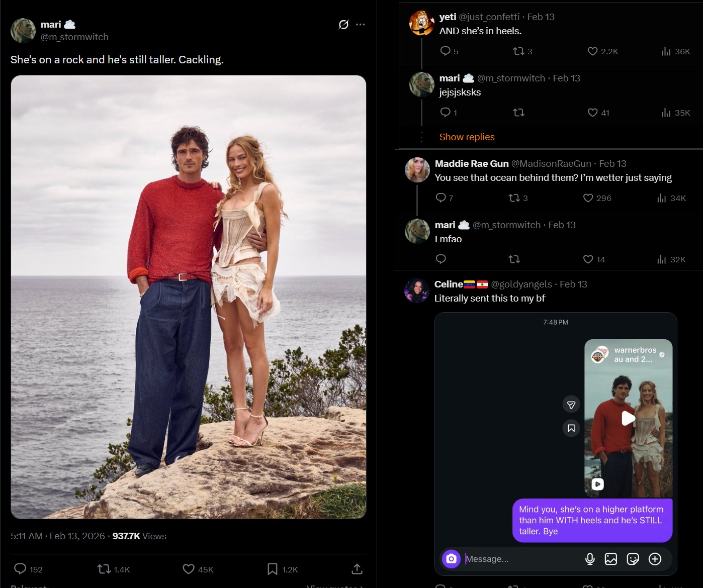Click the camera icon in Celine's screenshot
This screenshot has width=703, height=588.
point(451,559)
